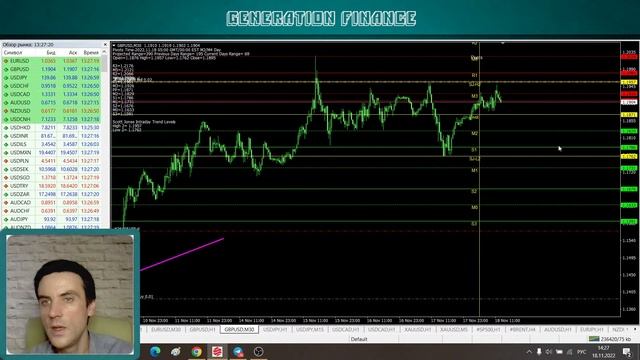Click the EURUSD time cell 13:27:19

pos(90,61)
